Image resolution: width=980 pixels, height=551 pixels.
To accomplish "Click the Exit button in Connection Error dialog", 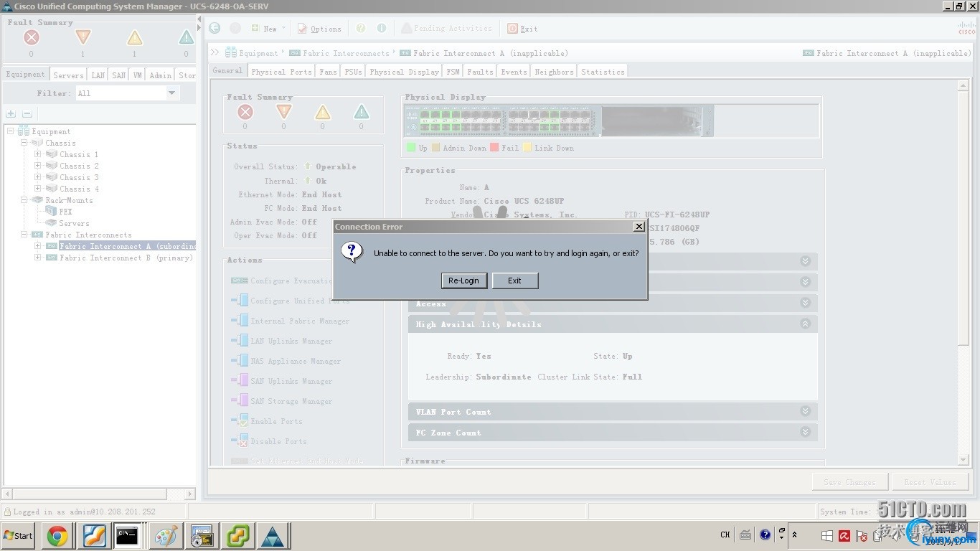I will pyautogui.click(x=515, y=281).
